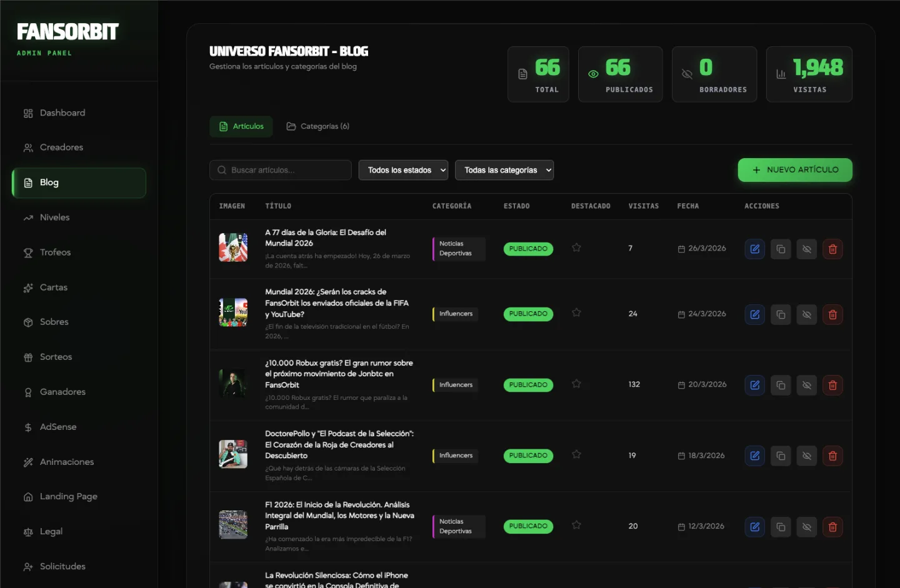Delete the '10.000 Robux gratis' article
900x588 pixels.
[x=832, y=385]
